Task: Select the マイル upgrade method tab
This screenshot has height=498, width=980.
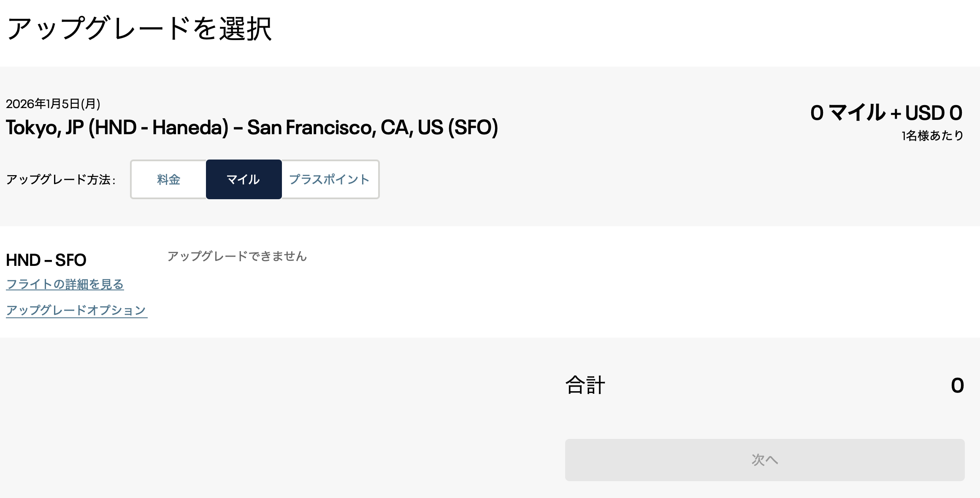Action: point(244,179)
